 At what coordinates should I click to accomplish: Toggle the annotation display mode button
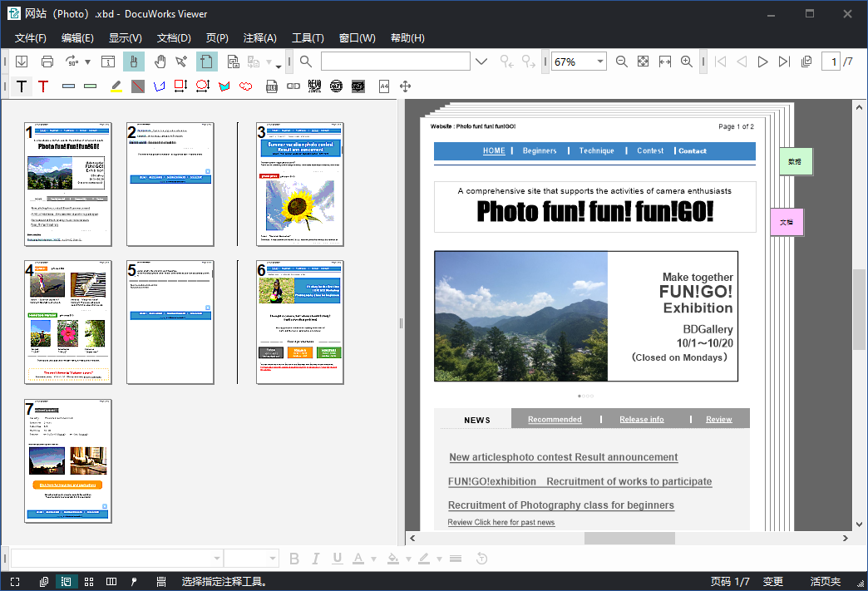pos(134,582)
